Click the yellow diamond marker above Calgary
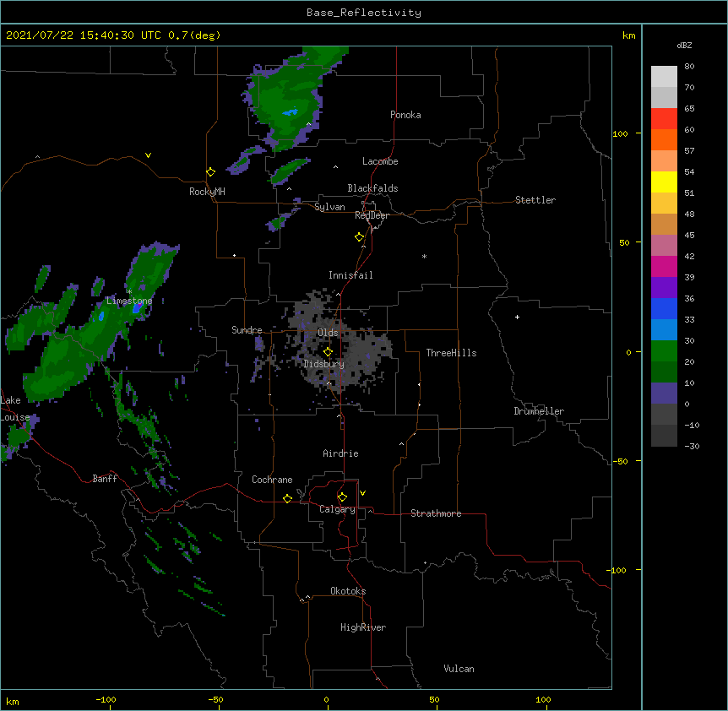This screenshot has height=711, width=728. coord(342,497)
